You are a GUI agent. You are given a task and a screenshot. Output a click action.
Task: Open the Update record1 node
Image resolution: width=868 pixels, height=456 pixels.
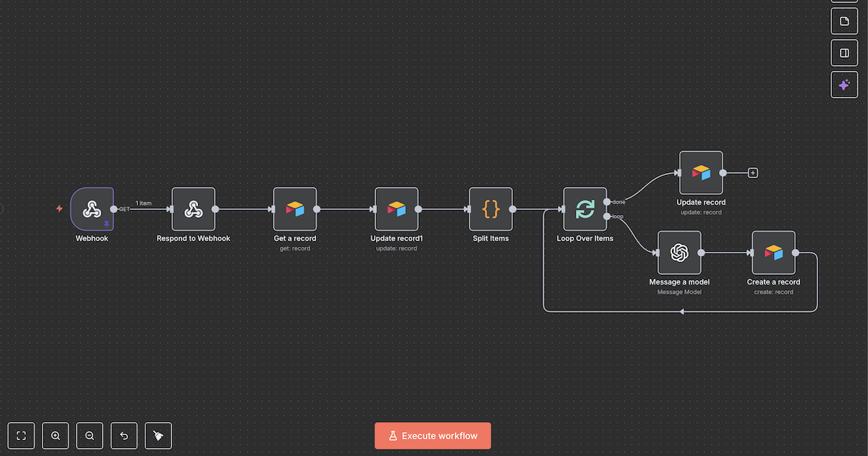pyautogui.click(x=396, y=209)
